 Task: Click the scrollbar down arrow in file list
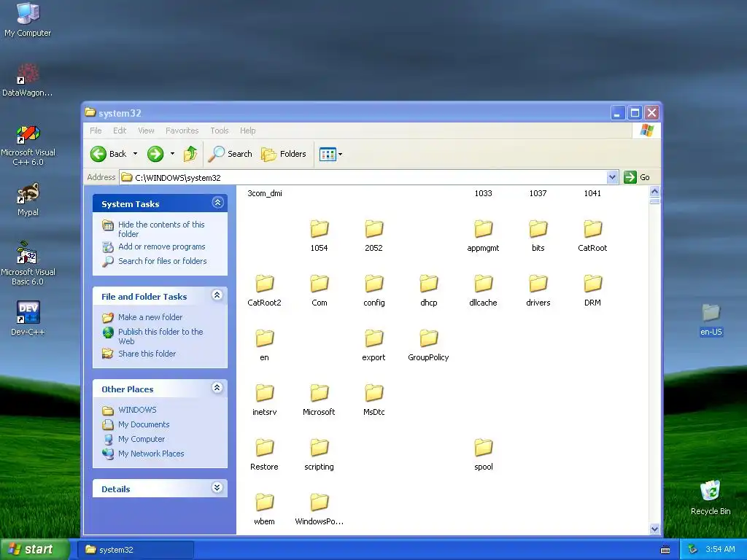click(x=654, y=529)
